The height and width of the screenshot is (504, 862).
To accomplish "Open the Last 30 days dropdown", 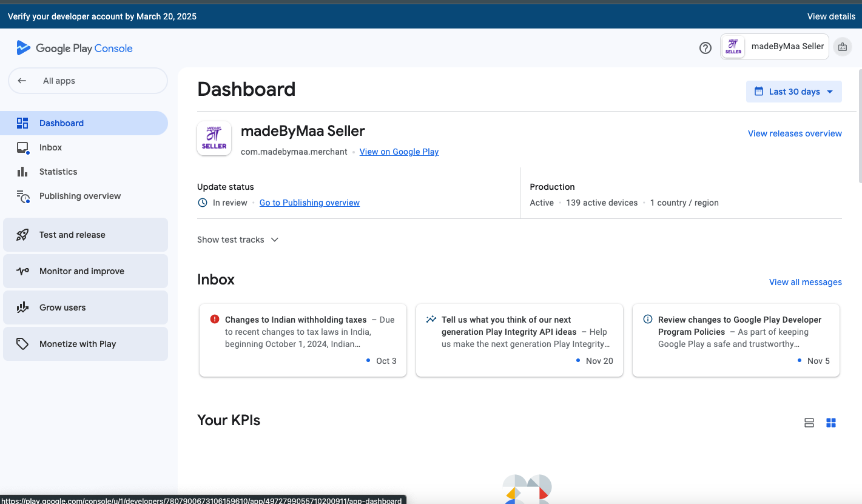I will (x=793, y=92).
